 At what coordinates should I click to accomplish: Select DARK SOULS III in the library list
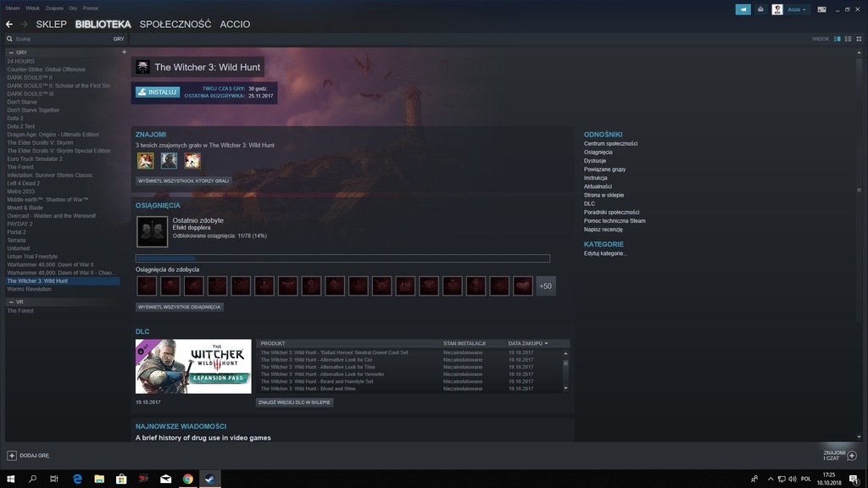pyautogui.click(x=31, y=94)
